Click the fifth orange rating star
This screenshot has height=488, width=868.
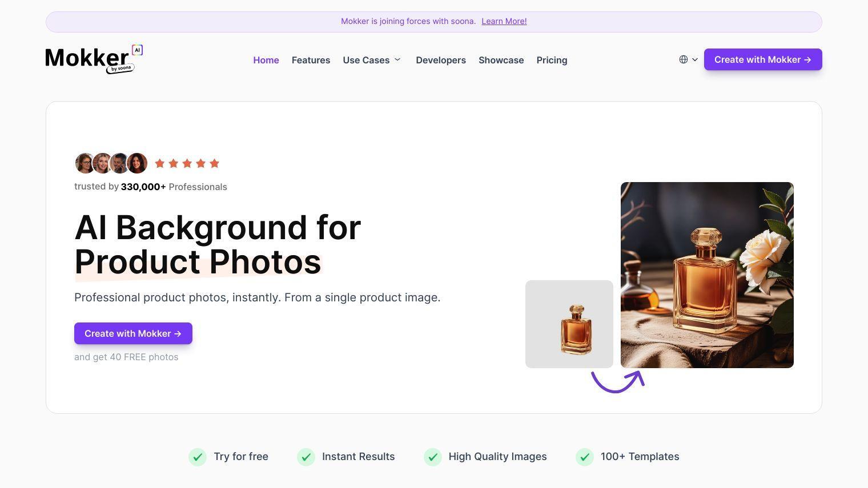pos(215,163)
